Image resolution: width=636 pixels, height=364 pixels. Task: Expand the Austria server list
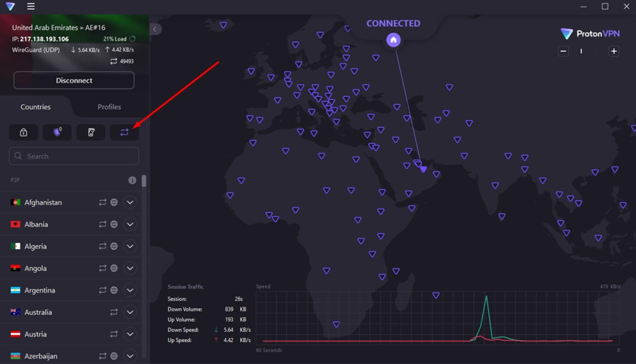(x=130, y=334)
